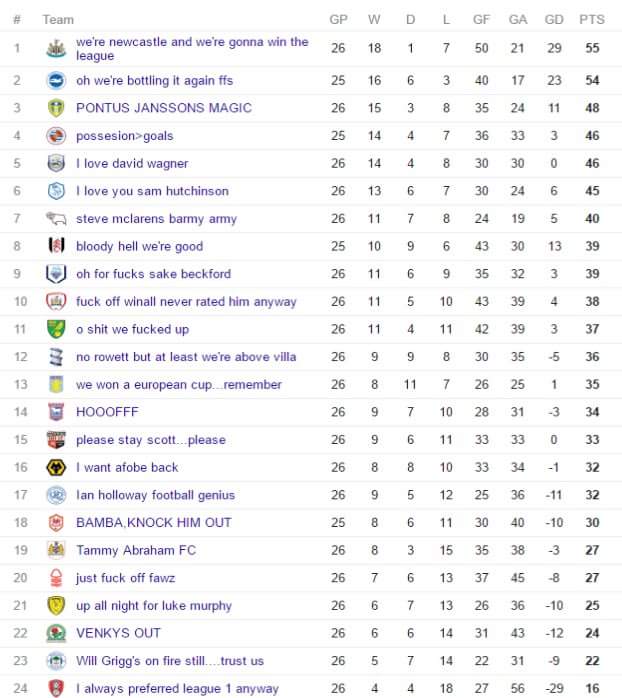Screen dimensions: 622x698
Task: Click the Newcastle crest in row 1
Action: [56, 48]
